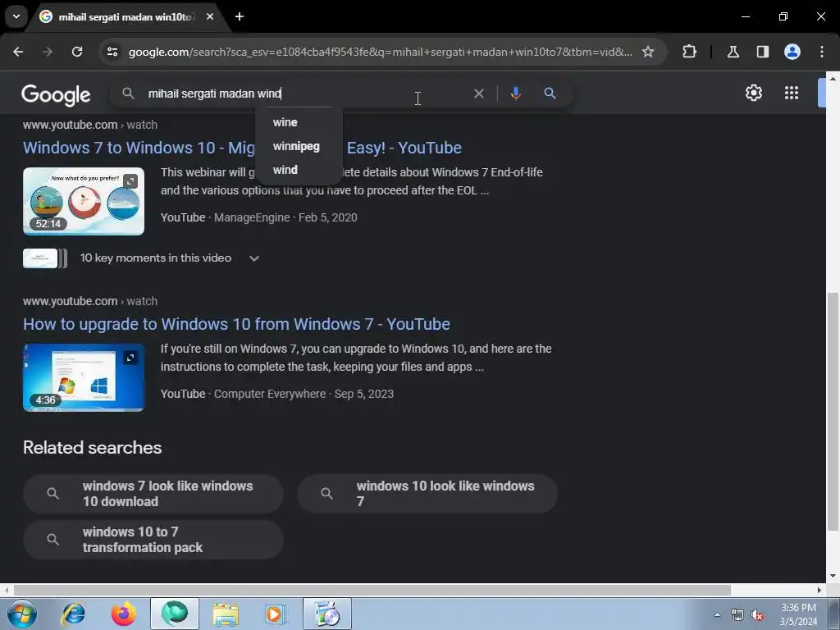Open 'Windows 7 to Windows 10' video result
840x630 pixels.
pyautogui.click(x=242, y=148)
